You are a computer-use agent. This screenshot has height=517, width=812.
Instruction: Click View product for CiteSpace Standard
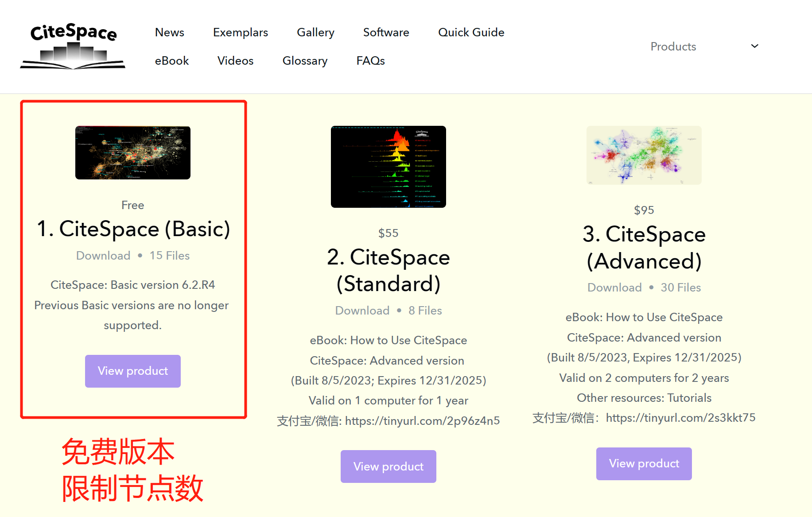(x=388, y=466)
